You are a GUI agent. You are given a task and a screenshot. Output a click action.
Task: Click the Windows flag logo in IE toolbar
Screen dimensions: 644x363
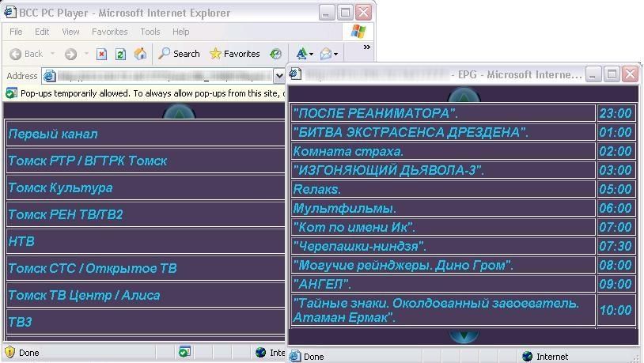(358, 31)
